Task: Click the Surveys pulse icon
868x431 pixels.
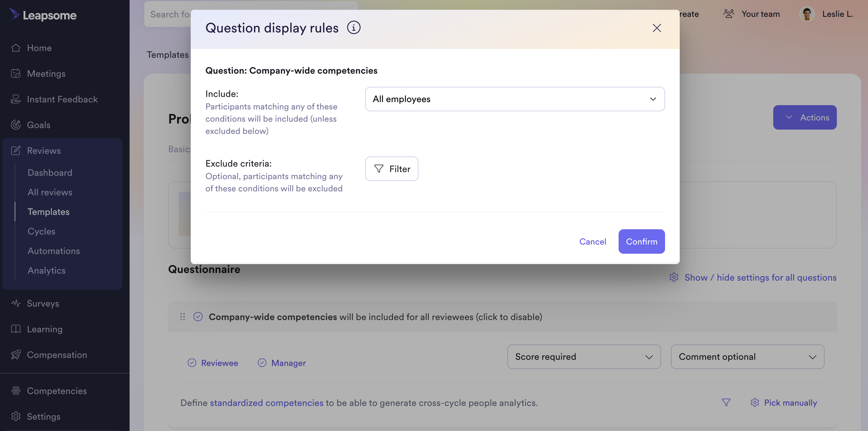Action: coord(16,303)
